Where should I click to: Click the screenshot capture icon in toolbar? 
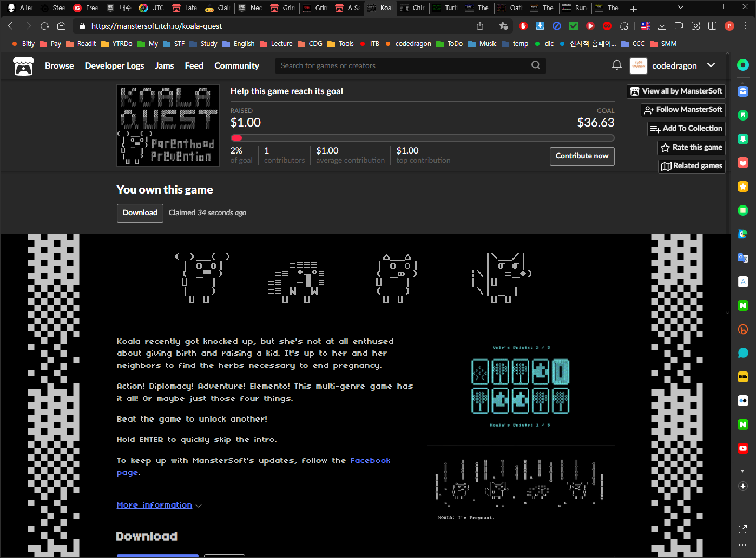(696, 26)
